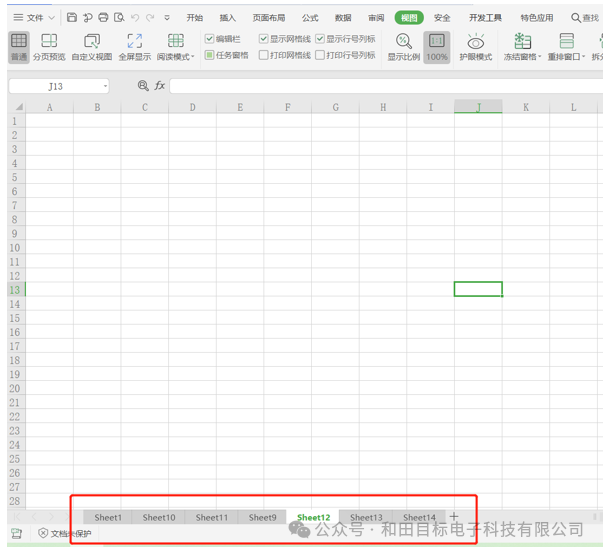Expand 冻结窗格 dropdown arrow
This screenshot has width=603, height=553.
tap(539, 57)
